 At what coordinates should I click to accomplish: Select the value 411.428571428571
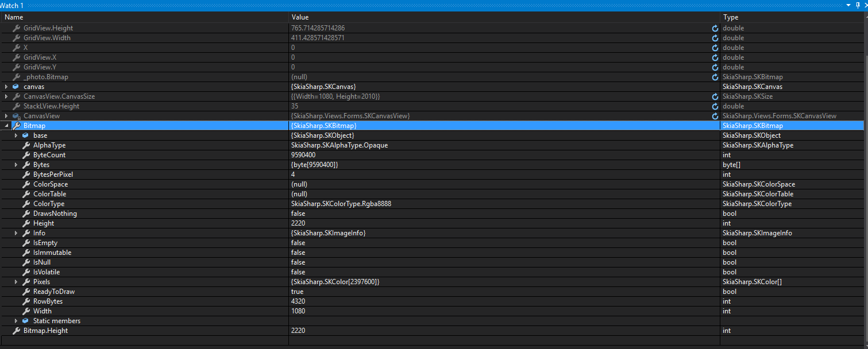[318, 38]
